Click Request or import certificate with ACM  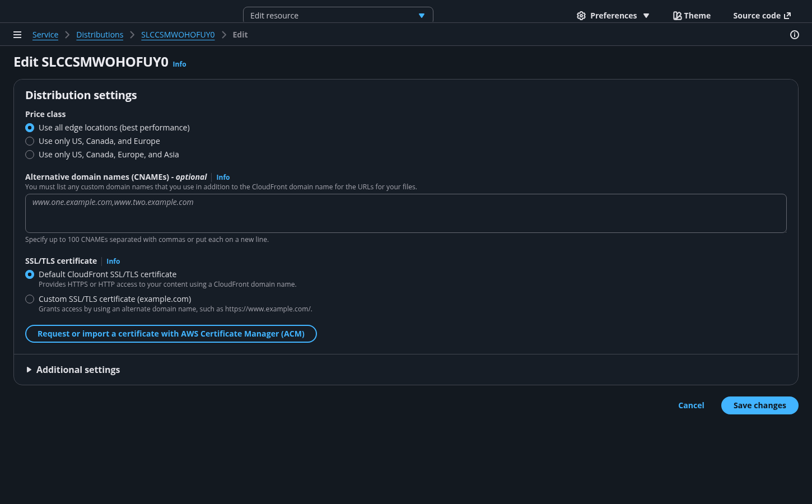click(x=171, y=334)
